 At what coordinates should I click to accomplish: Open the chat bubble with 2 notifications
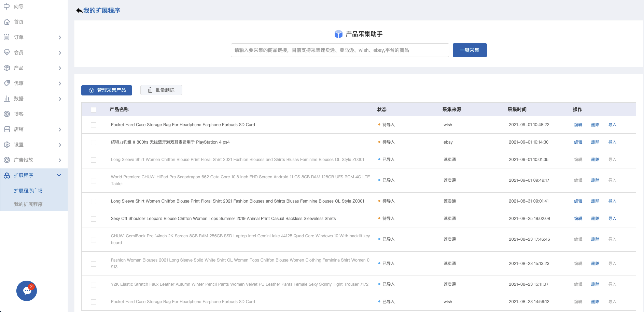click(x=26, y=291)
